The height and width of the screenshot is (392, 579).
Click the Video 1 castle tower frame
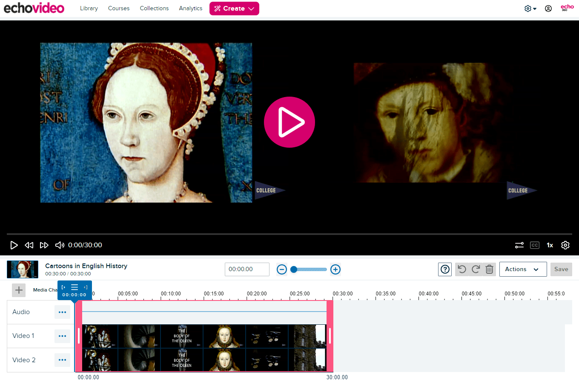[307, 336]
